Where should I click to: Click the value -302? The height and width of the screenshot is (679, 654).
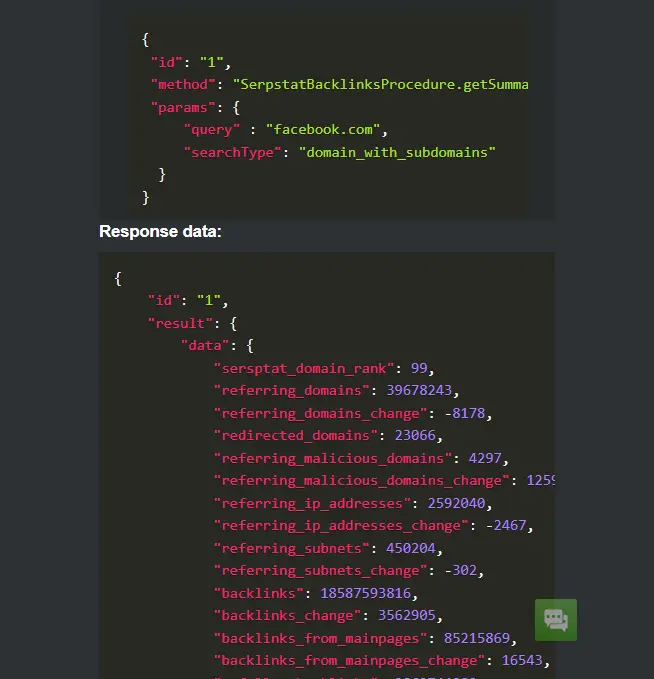click(x=460, y=570)
